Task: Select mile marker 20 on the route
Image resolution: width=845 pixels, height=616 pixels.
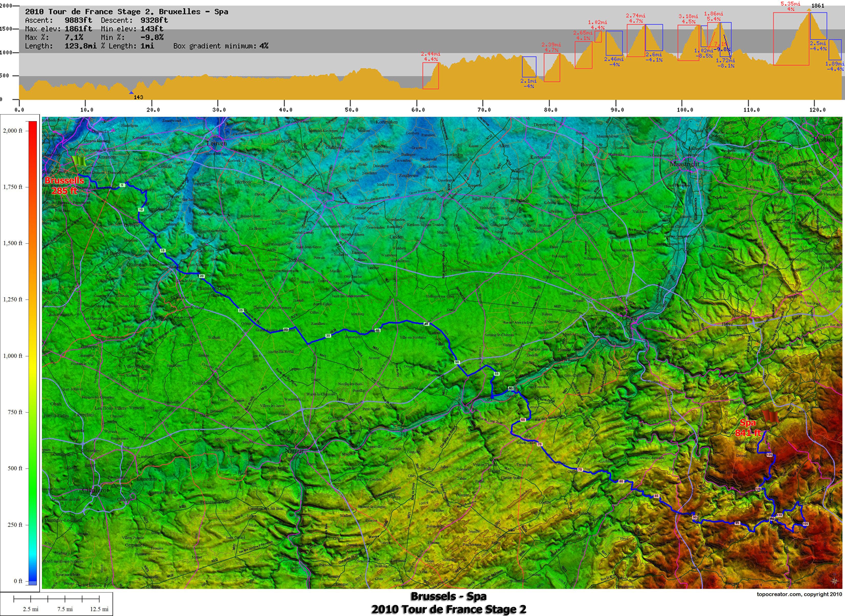Action: pos(202,276)
